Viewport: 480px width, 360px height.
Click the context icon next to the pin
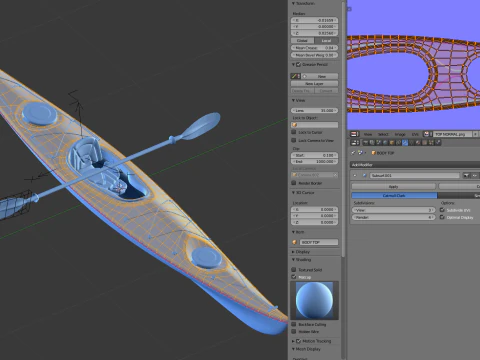(360, 153)
